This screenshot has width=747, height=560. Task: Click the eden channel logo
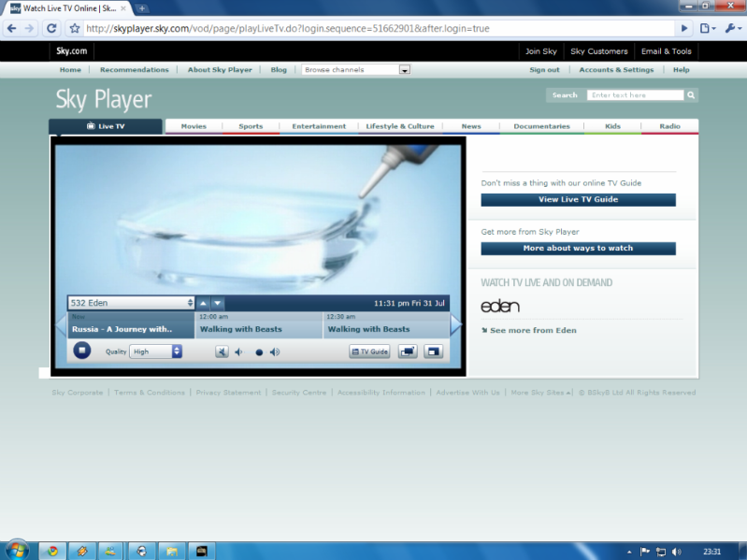click(x=500, y=306)
